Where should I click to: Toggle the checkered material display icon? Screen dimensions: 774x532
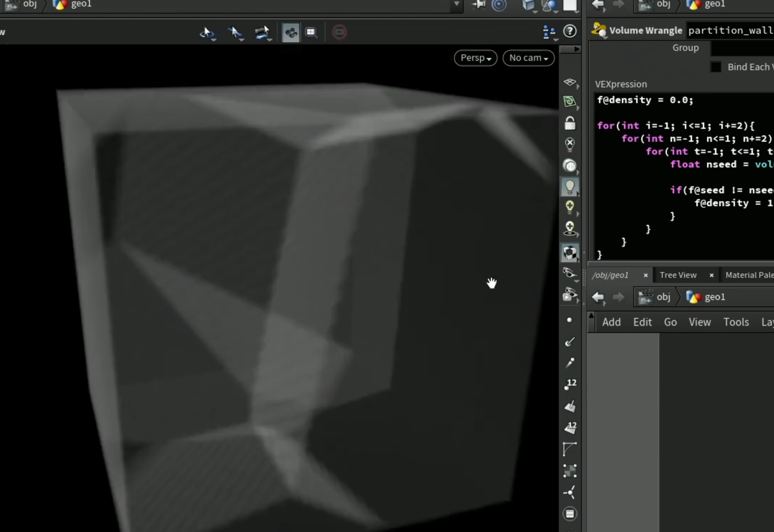[x=570, y=253]
